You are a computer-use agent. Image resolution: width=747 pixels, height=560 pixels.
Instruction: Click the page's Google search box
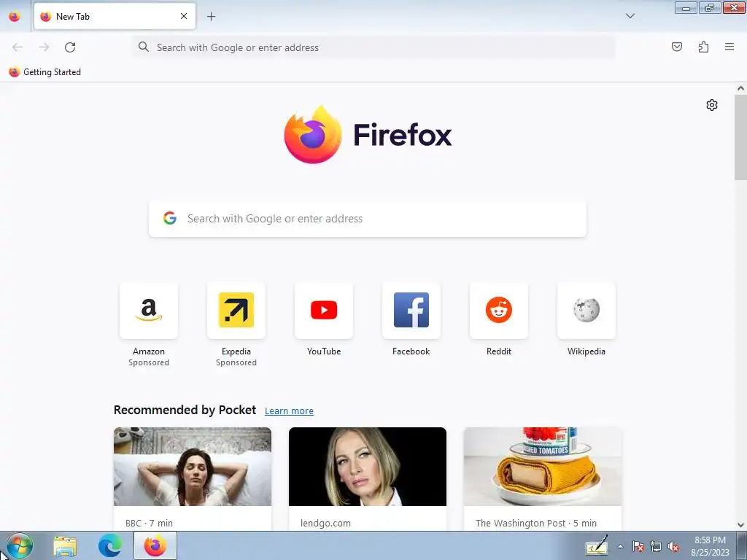[368, 219]
